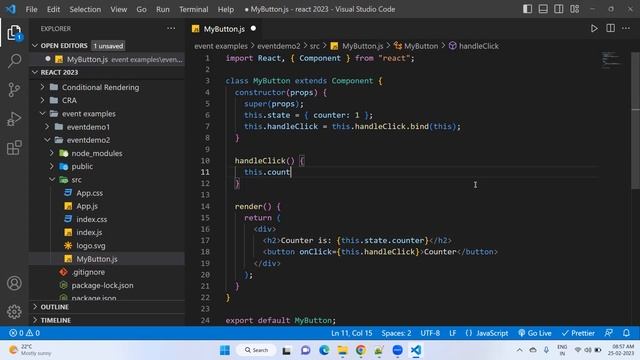
Task: Open the Manage gear icon
Action: point(14,311)
